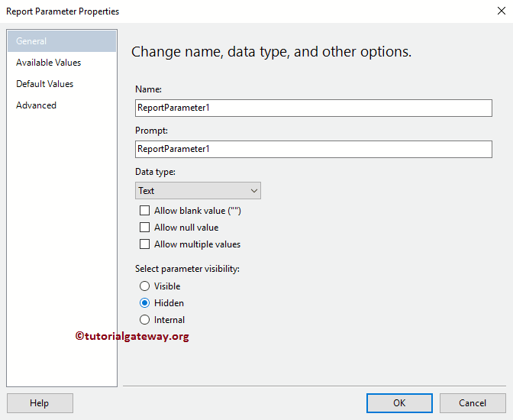This screenshot has height=420, width=513.
Task: Check Allow null value option
Action: (145, 228)
